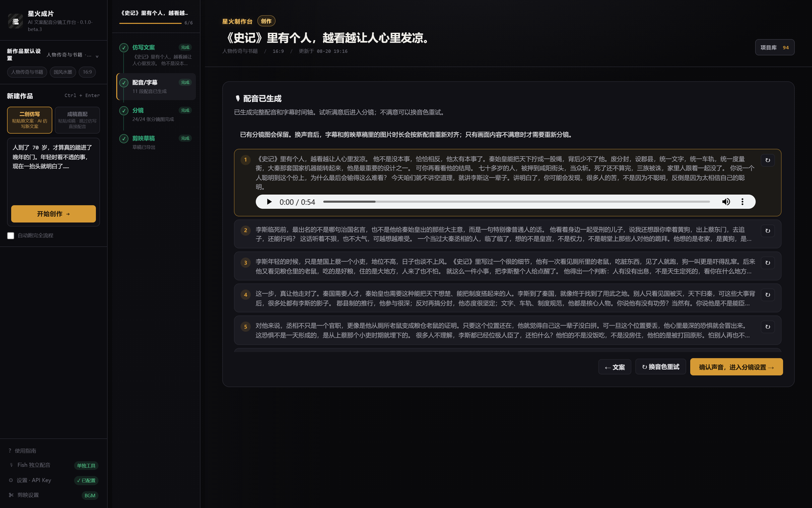Screen dimensions: 812x508
Task: Click the 星火成片 app logo icon
Action: pos(15,21)
